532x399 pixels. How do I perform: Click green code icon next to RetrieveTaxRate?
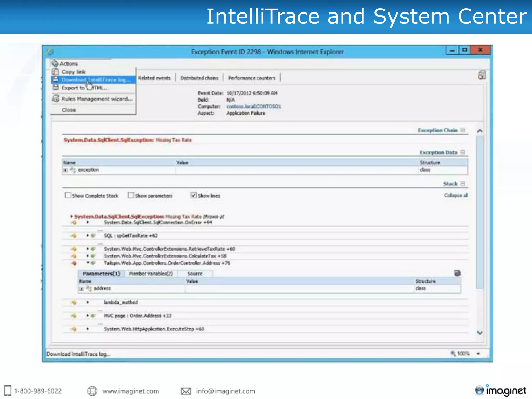93,249
